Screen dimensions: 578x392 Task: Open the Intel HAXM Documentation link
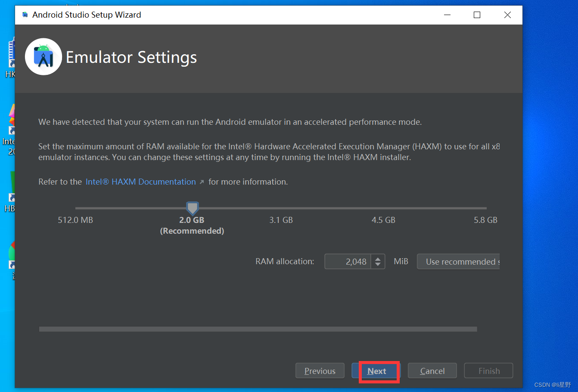pyautogui.click(x=141, y=182)
